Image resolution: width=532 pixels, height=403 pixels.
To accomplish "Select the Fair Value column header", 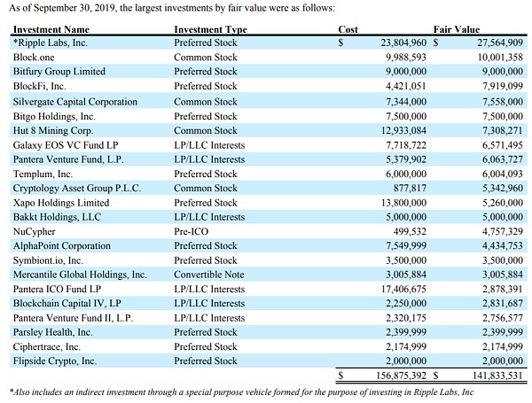I will (x=456, y=29).
